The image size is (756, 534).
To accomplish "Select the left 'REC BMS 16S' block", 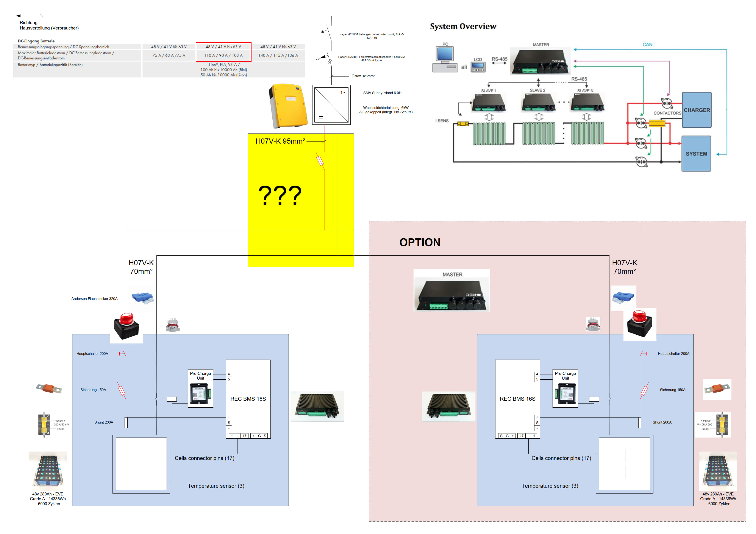I will [248, 399].
